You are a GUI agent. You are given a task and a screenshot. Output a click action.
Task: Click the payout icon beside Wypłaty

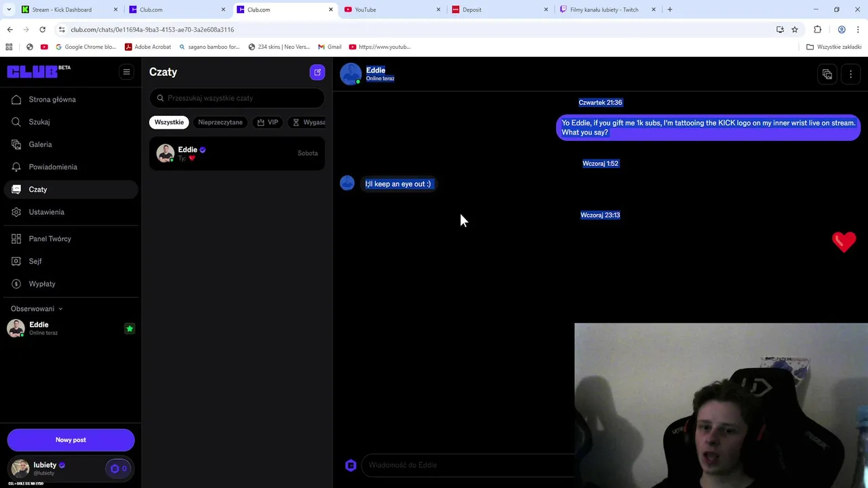16,284
